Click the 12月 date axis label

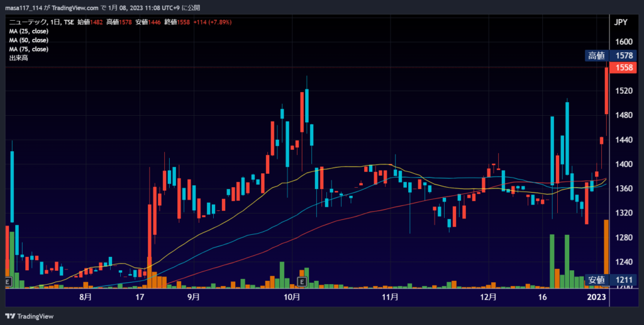coord(488,297)
